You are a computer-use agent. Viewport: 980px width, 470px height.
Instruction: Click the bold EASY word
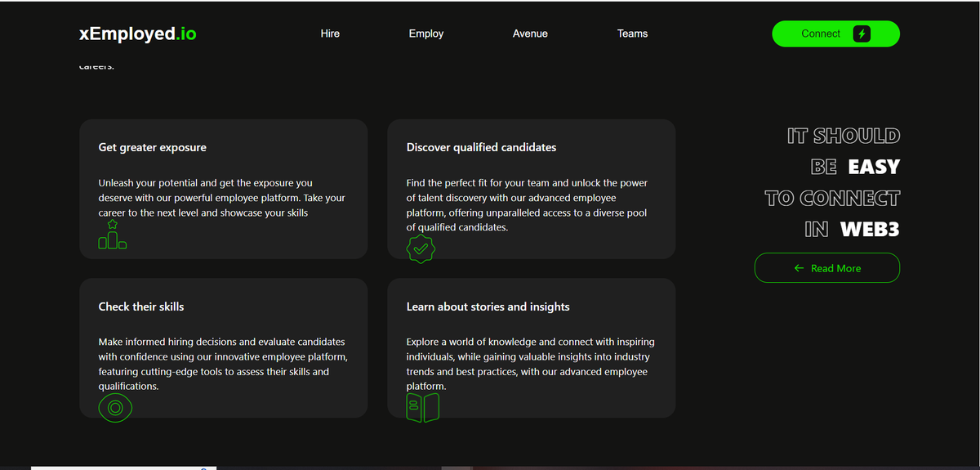[x=874, y=167]
